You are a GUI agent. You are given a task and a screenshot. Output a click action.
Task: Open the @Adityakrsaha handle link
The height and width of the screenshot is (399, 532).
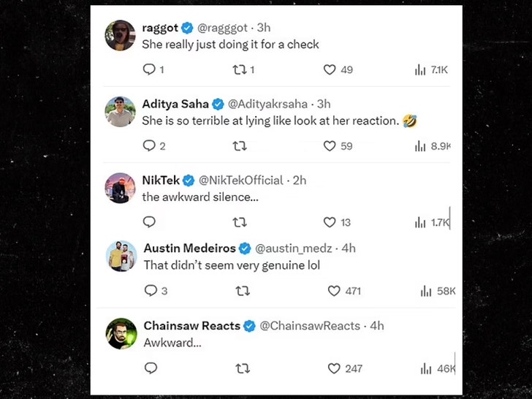pyautogui.click(x=267, y=104)
